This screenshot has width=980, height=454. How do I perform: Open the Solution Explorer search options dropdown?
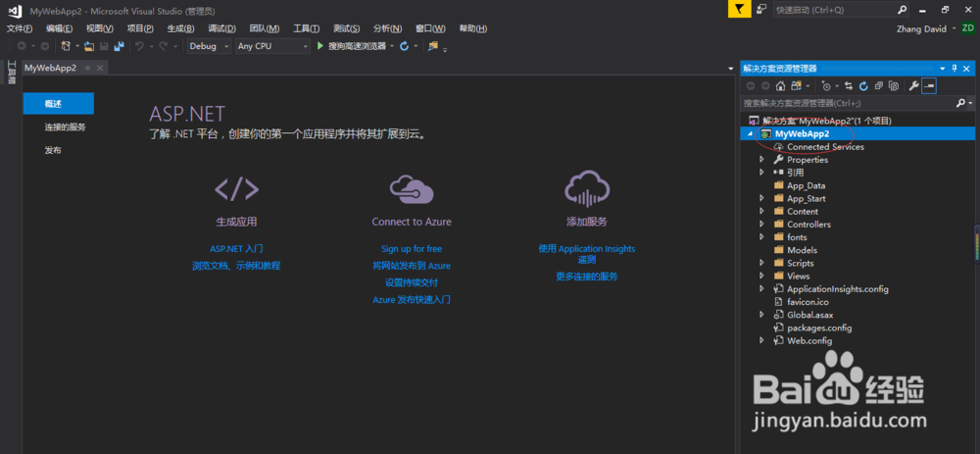tap(970, 103)
